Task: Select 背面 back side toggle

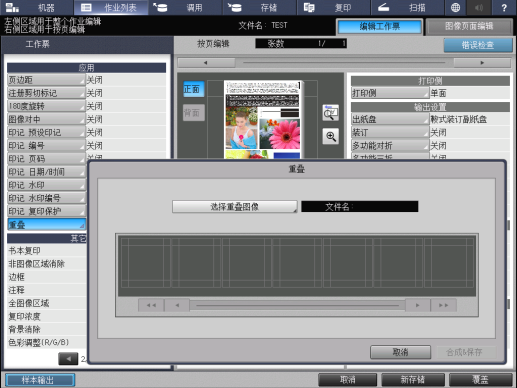Action: click(x=194, y=113)
